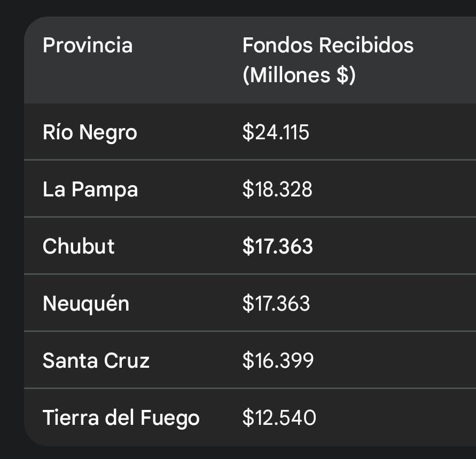Click the bold $17.363 amount for Chubut
The height and width of the screenshot is (459, 476).
pyautogui.click(x=278, y=247)
